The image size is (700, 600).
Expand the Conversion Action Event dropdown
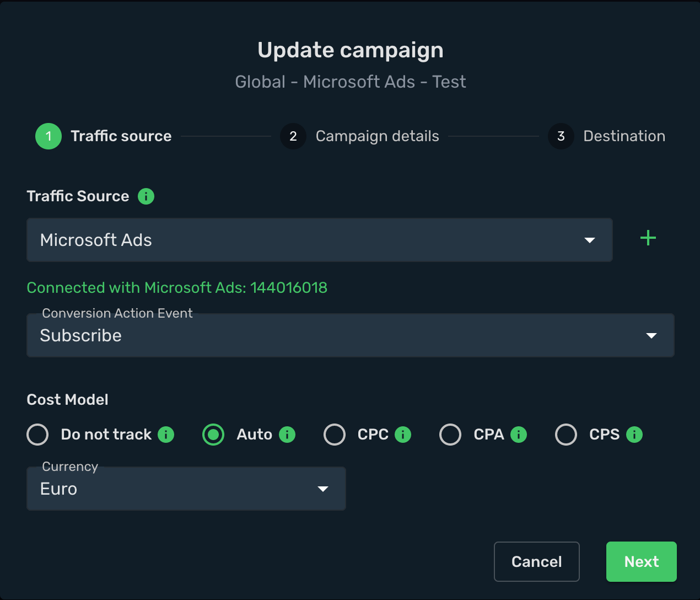point(351,335)
